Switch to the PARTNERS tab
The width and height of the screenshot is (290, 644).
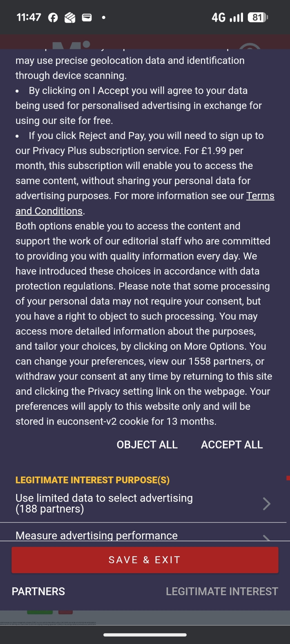pyautogui.click(x=38, y=592)
